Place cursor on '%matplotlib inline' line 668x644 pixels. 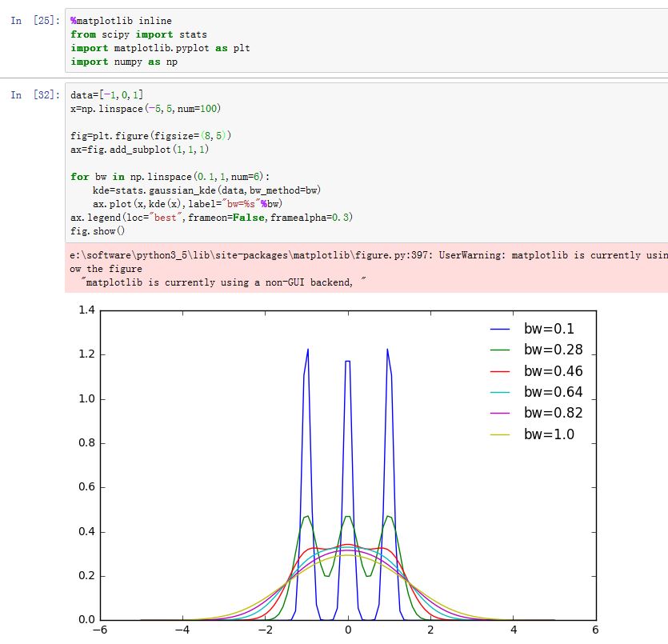click(x=121, y=21)
